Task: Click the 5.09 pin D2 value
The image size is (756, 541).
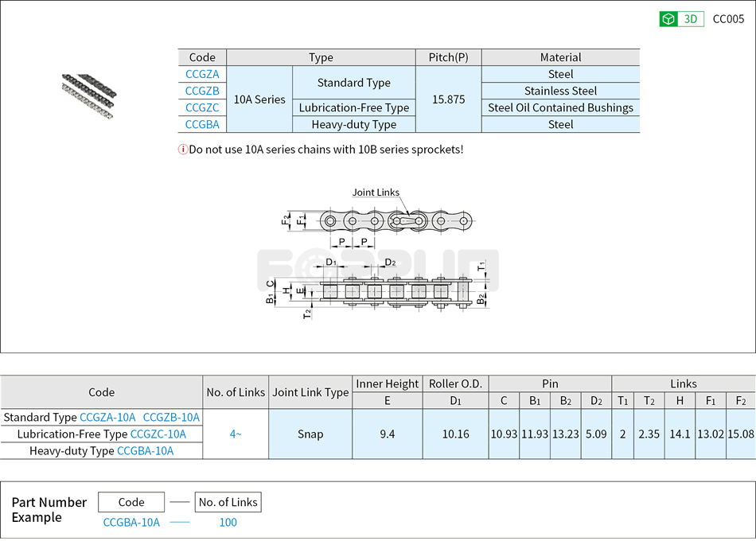Action: click(596, 434)
